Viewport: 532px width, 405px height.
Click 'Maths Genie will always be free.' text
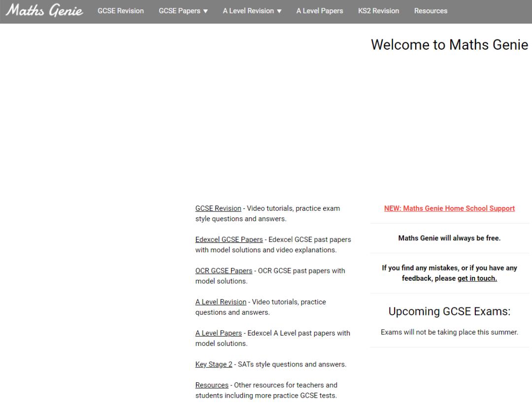[x=449, y=238]
